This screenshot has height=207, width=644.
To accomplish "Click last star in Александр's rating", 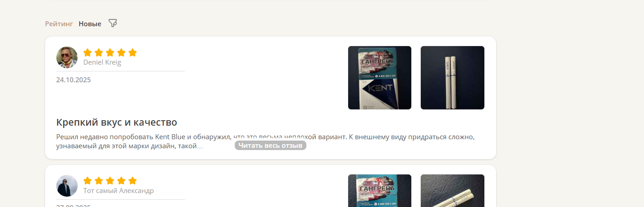I will coord(133,181).
